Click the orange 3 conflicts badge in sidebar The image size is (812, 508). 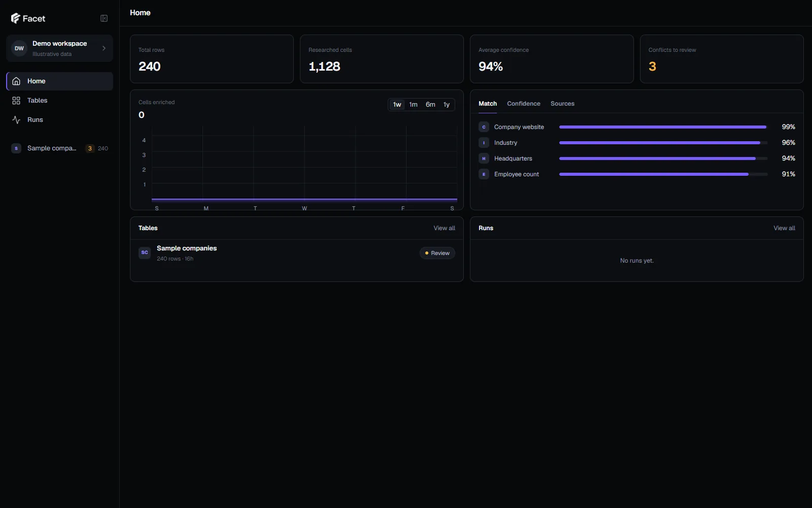pos(90,148)
